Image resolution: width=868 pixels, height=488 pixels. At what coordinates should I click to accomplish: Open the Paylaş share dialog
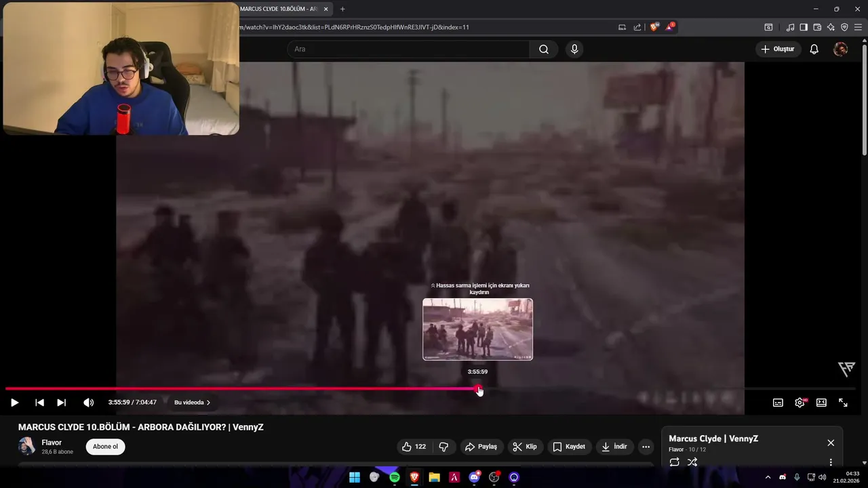(481, 447)
